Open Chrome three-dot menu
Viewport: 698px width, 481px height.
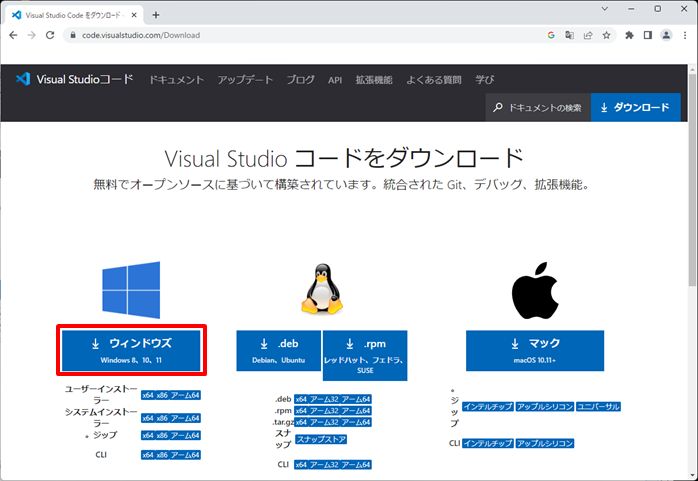tap(685, 35)
